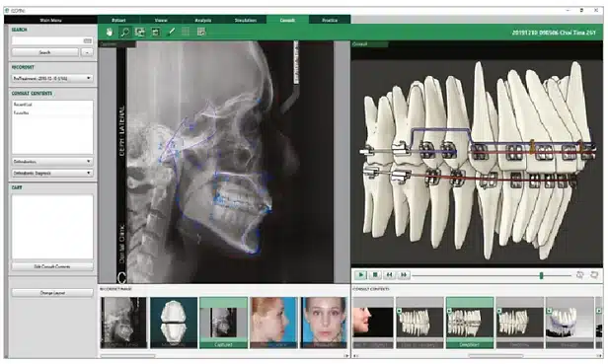Select the pen drawing tool
608x364 pixels.
click(171, 33)
